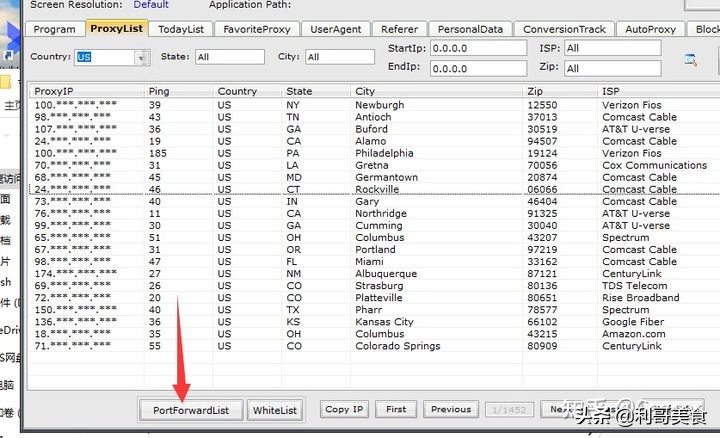This screenshot has width=720, height=438.
Task: Select the Miami proxy row
Action: [374, 262]
